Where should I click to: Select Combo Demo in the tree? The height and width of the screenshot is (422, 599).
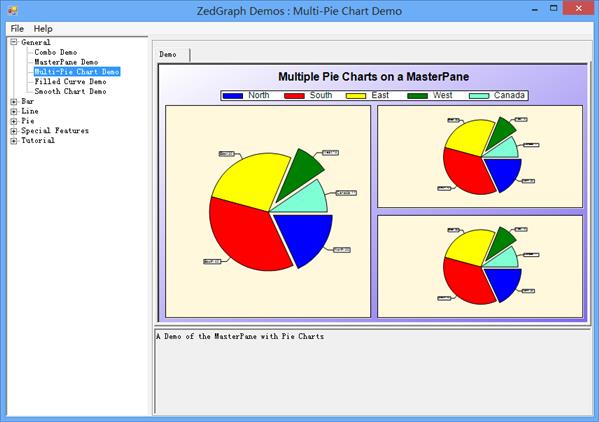(56, 52)
